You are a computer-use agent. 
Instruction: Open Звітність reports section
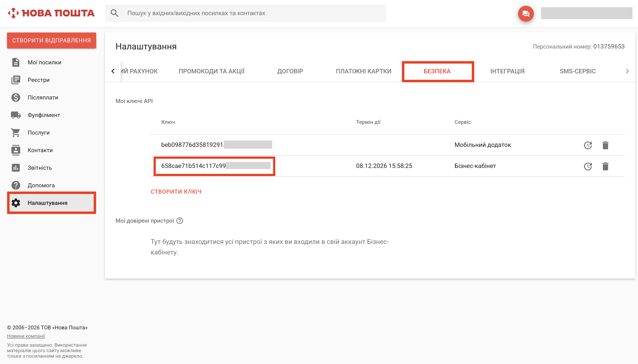pyautogui.click(x=39, y=168)
